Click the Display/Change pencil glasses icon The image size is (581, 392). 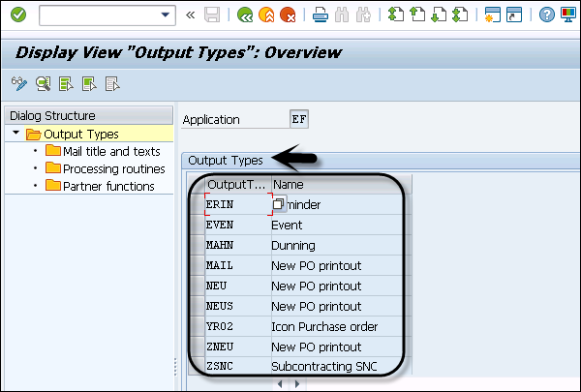(x=17, y=83)
